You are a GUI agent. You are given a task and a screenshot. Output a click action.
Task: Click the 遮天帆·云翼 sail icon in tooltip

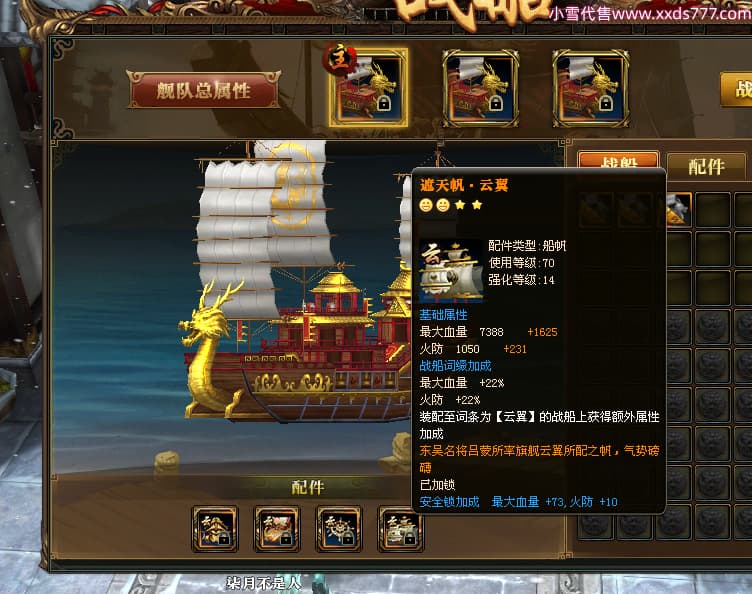coord(450,271)
